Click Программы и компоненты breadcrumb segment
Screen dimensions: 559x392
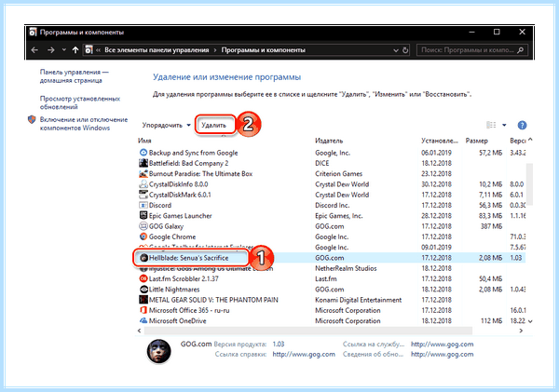pyautogui.click(x=263, y=50)
